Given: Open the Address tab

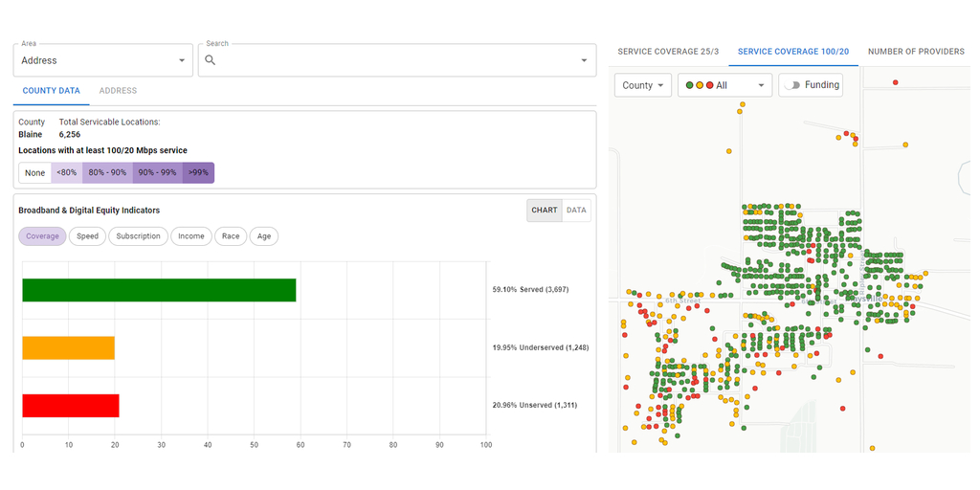Looking at the screenshot, I should pyautogui.click(x=118, y=91).
